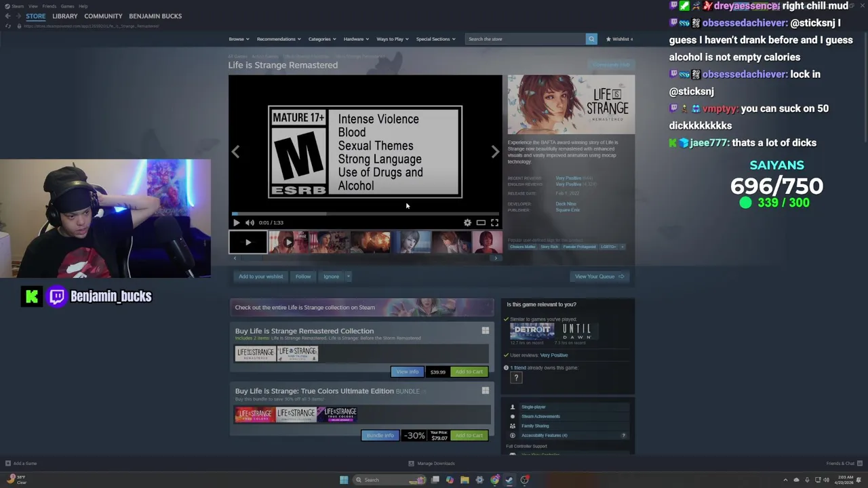Open Bundle Info for True Colors bundle
The image size is (868, 488).
tap(380, 435)
